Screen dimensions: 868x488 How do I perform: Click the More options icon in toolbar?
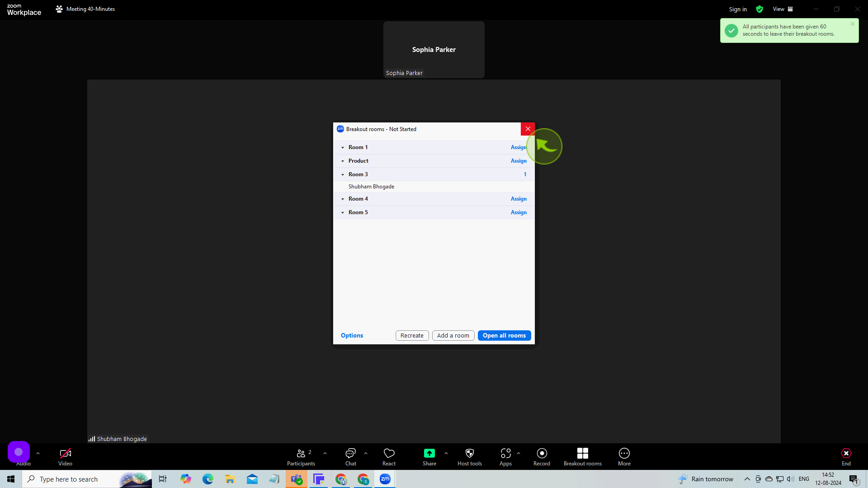(624, 454)
